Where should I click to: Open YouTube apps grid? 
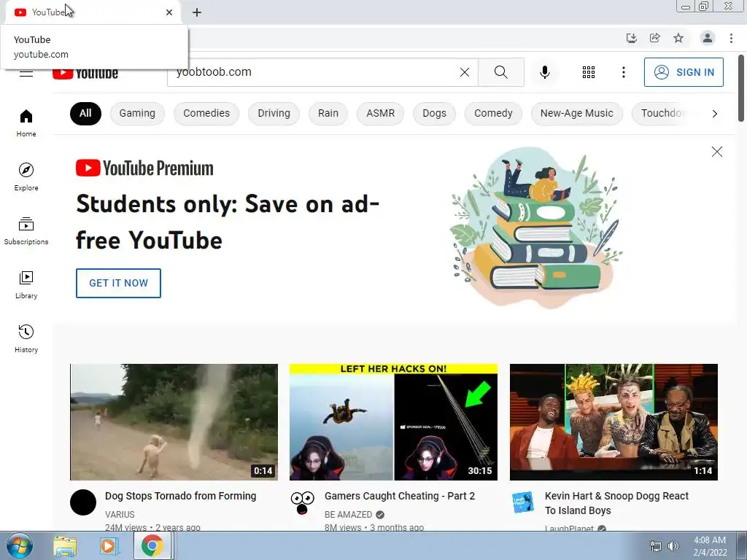(x=589, y=72)
